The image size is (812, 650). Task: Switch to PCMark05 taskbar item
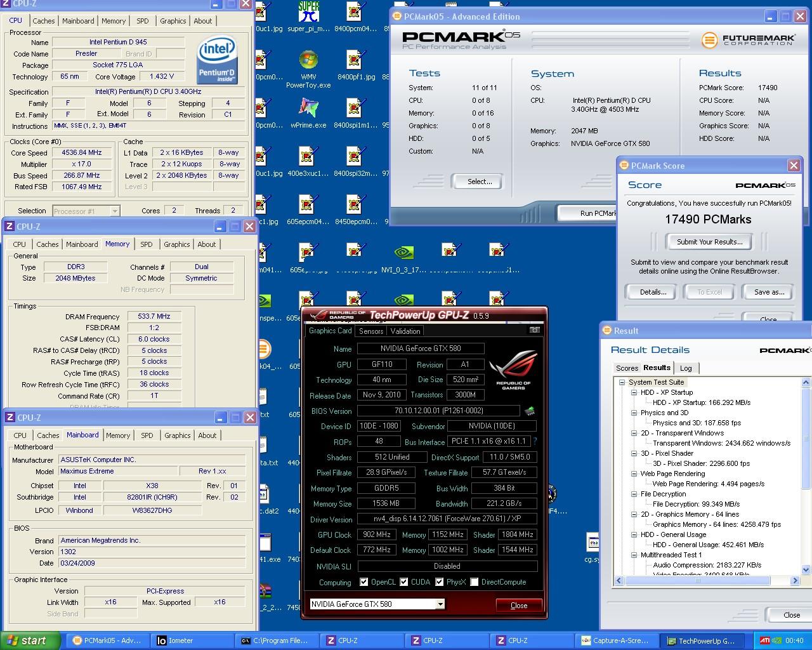click(x=108, y=640)
